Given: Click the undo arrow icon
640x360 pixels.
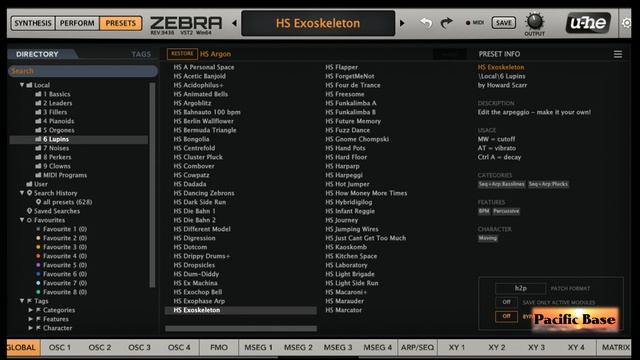Looking at the screenshot, I should tap(426, 23).
